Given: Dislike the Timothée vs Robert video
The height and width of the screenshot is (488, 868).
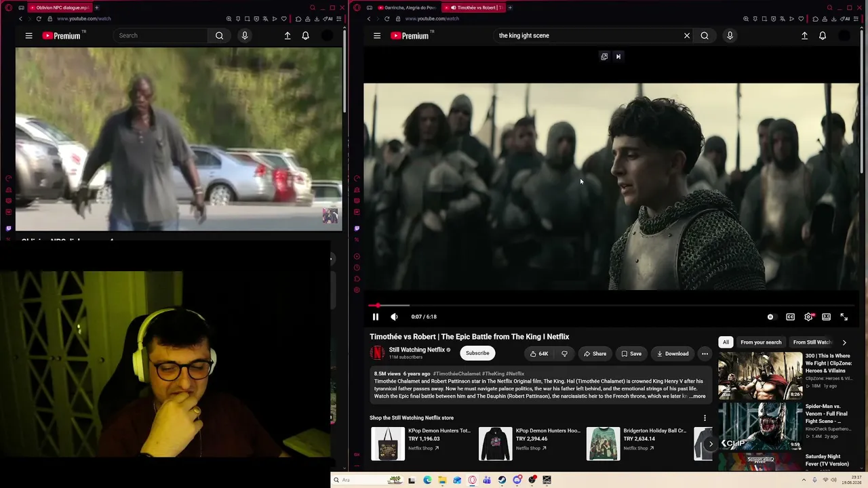Looking at the screenshot, I should click(564, 353).
